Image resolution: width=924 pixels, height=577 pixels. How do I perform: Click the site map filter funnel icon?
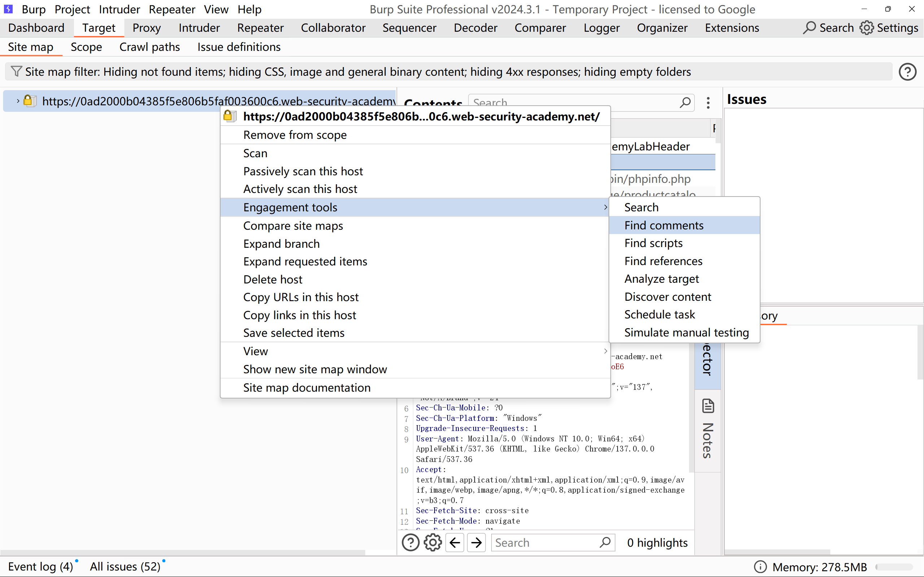[x=16, y=71]
